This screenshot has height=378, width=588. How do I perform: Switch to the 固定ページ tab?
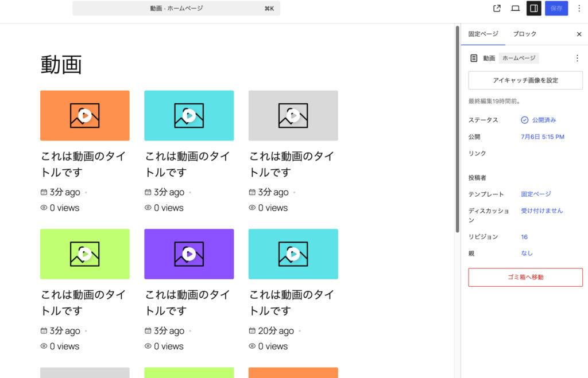pos(483,34)
